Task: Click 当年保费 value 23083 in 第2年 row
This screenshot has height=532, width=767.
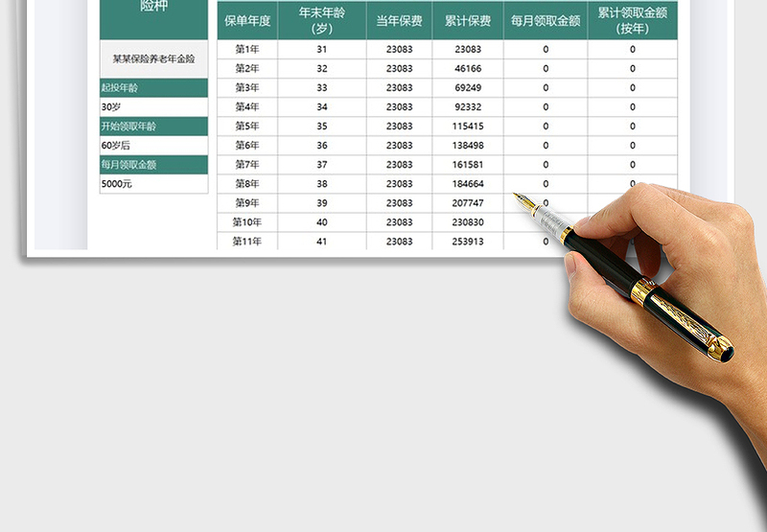Action: 399,68
